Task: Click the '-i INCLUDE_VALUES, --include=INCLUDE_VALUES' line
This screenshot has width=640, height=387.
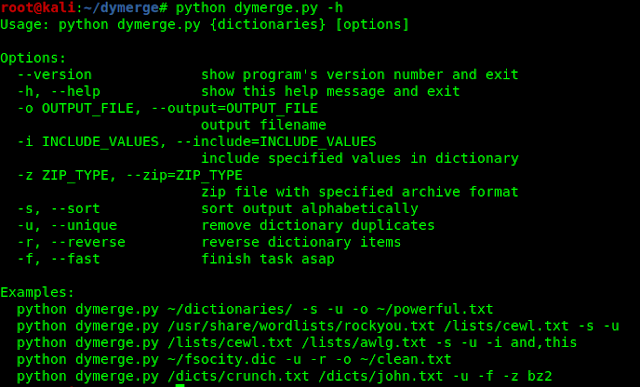Action: click(197, 142)
